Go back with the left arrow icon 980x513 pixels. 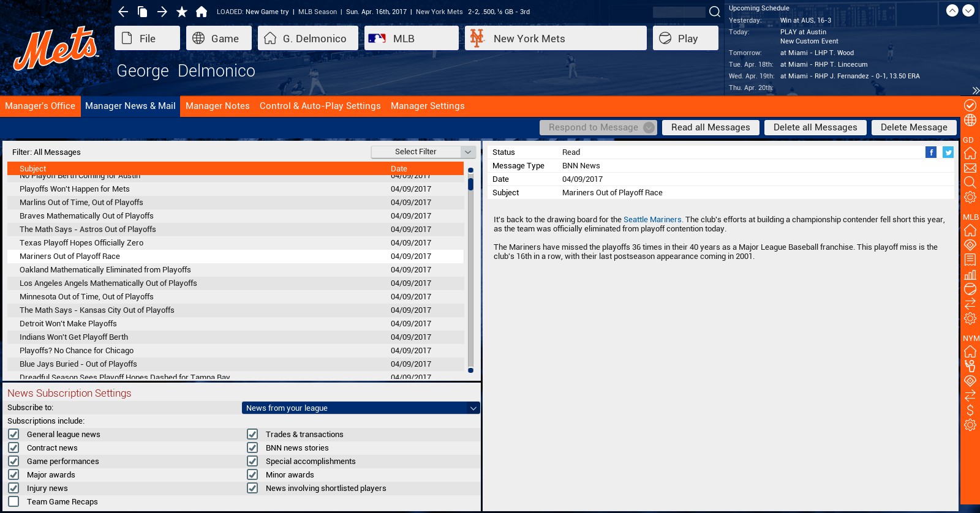[123, 12]
